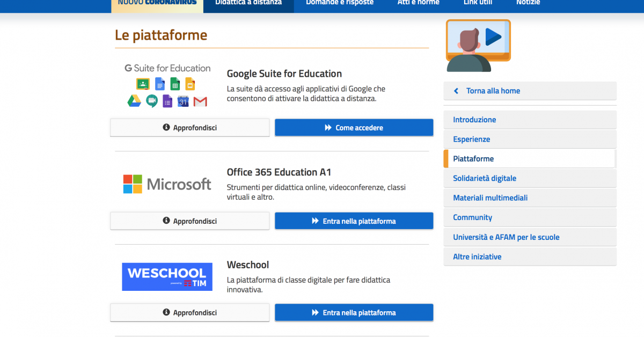Click Approfondisci for Weschool
This screenshot has width=644, height=337.
coord(190,312)
